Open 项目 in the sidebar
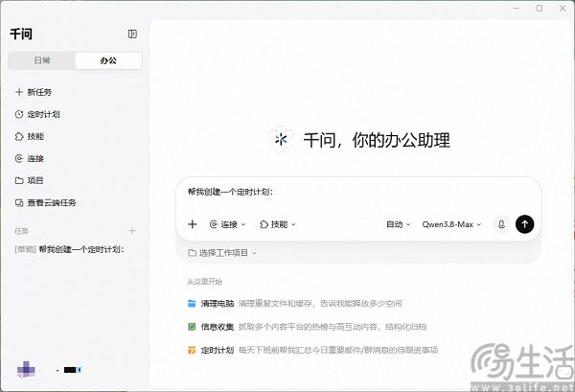The image size is (575, 392). tap(30, 180)
